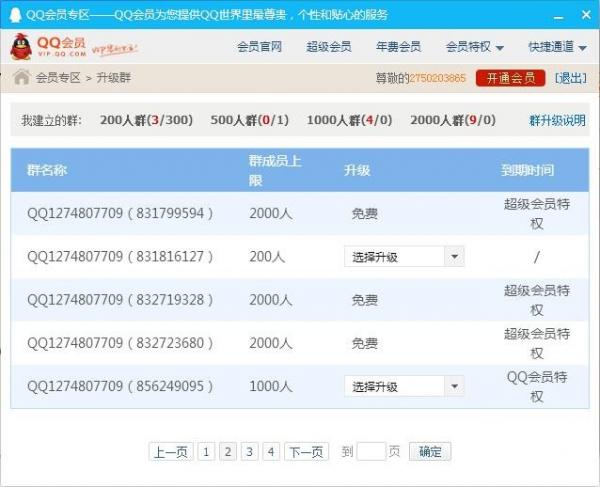Select group row 832719328
Screen dimensions: 600x487
[x=300, y=300]
